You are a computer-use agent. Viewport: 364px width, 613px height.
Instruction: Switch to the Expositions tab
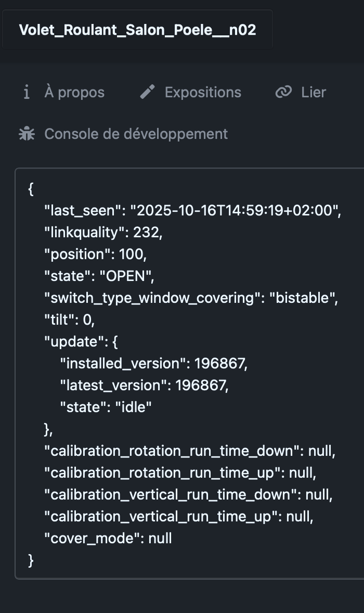pyautogui.click(x=203, y=93)
